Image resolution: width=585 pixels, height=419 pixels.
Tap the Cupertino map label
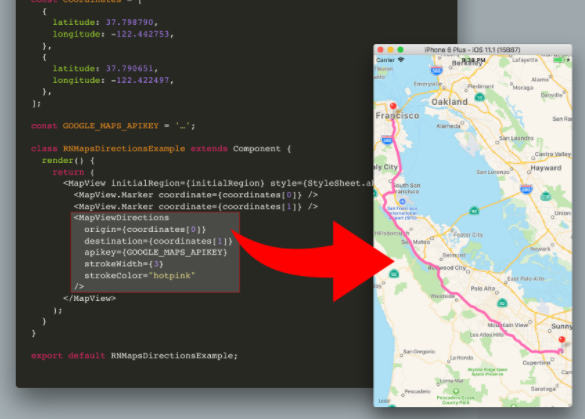[536, 363]
